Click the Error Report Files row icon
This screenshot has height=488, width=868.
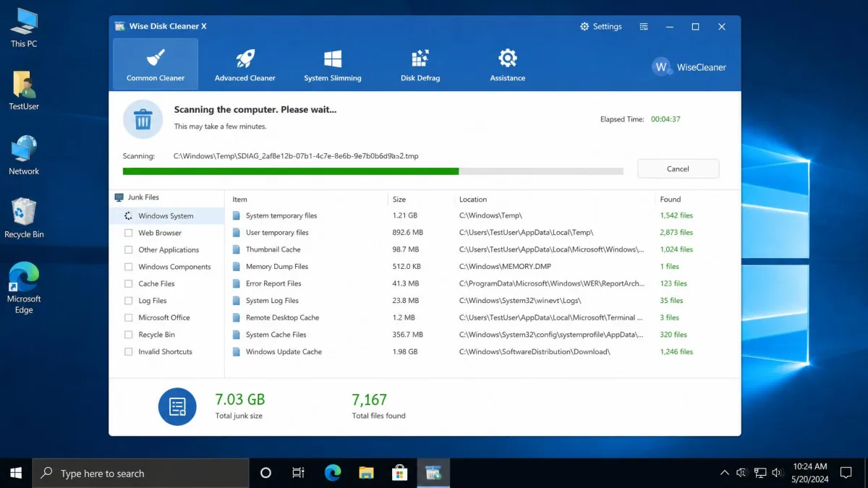(237, 283)
